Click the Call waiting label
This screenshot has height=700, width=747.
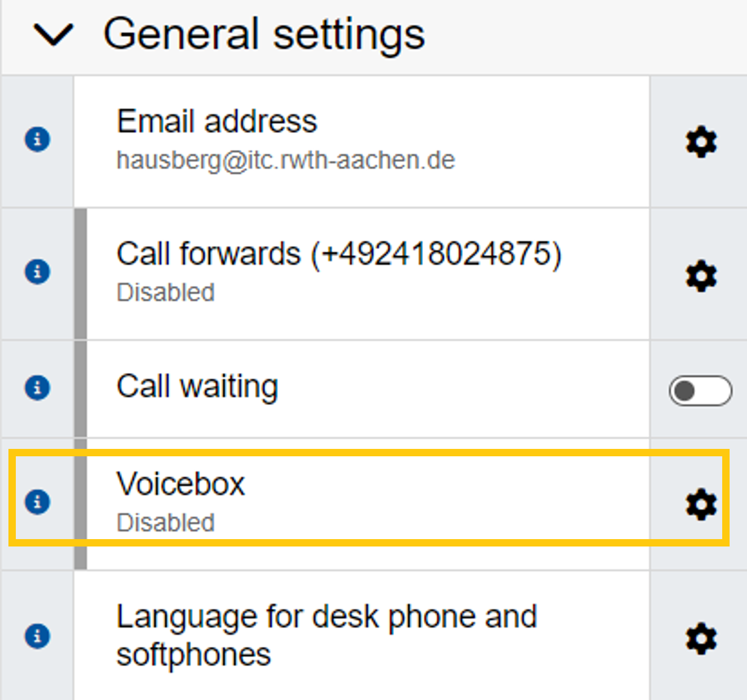pos(197,387)
